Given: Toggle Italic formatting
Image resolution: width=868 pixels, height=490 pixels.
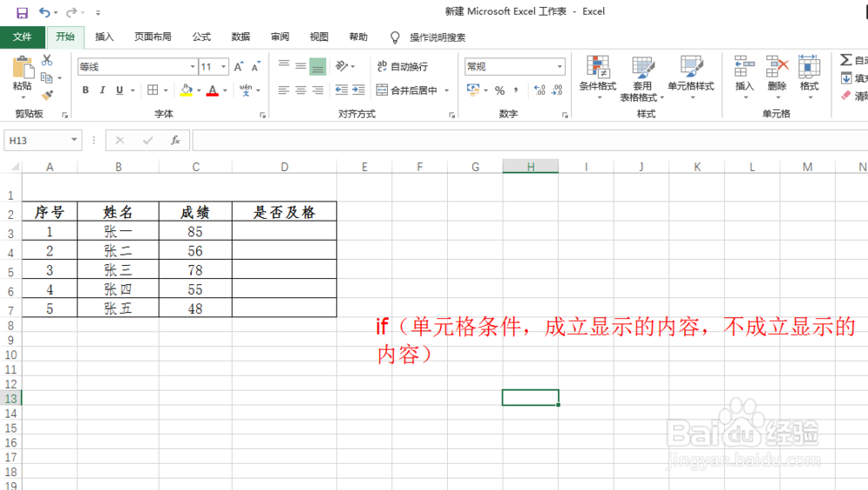Looking at the screenshot, I should click(102, 89).
